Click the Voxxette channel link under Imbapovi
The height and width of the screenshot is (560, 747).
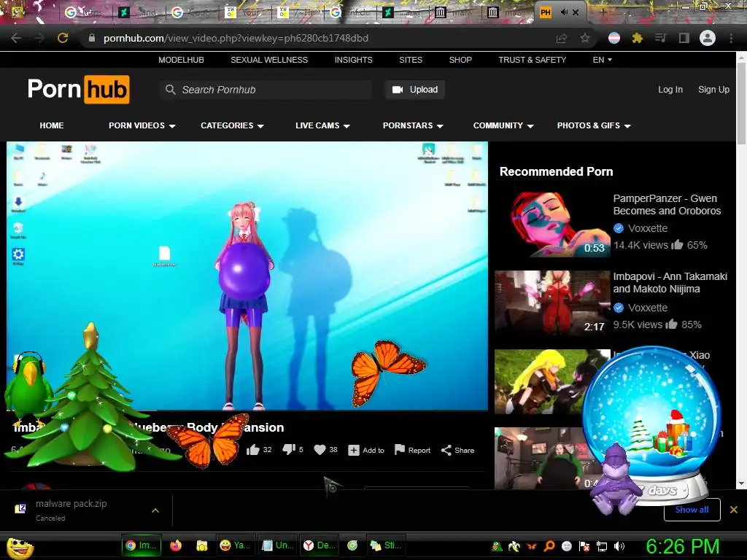[x=648, y=308]
